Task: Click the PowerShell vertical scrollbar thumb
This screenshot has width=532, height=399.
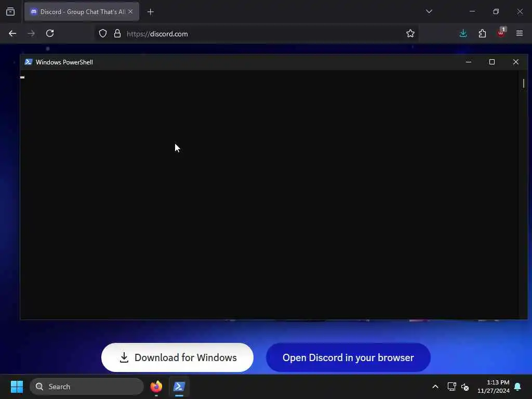Action: (524, 83)
